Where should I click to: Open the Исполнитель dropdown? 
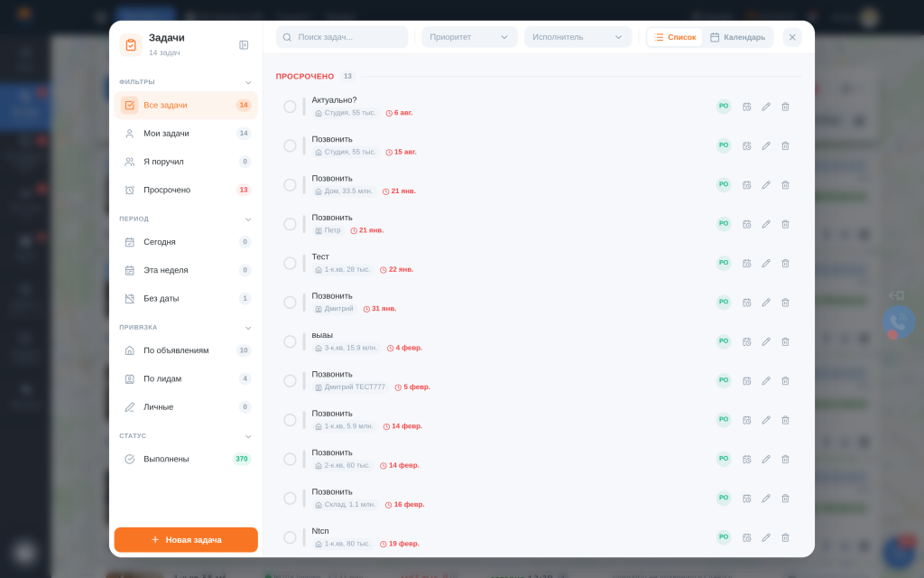pos(577,37)
